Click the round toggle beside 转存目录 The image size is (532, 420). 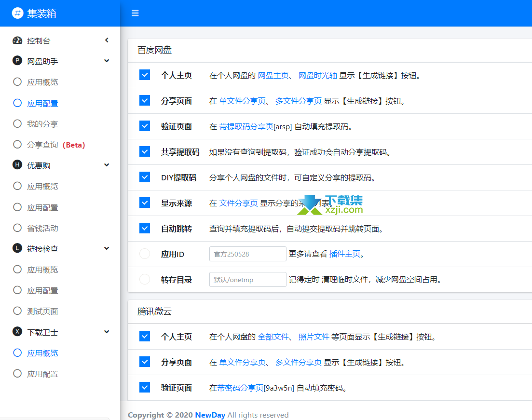click(x=145, y=279)
